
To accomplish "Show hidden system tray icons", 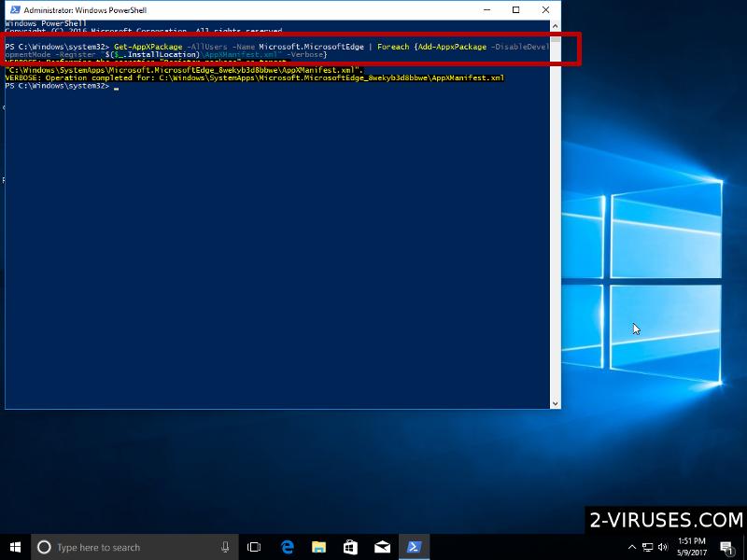I will pyautogui.click(x=632, y=547).
